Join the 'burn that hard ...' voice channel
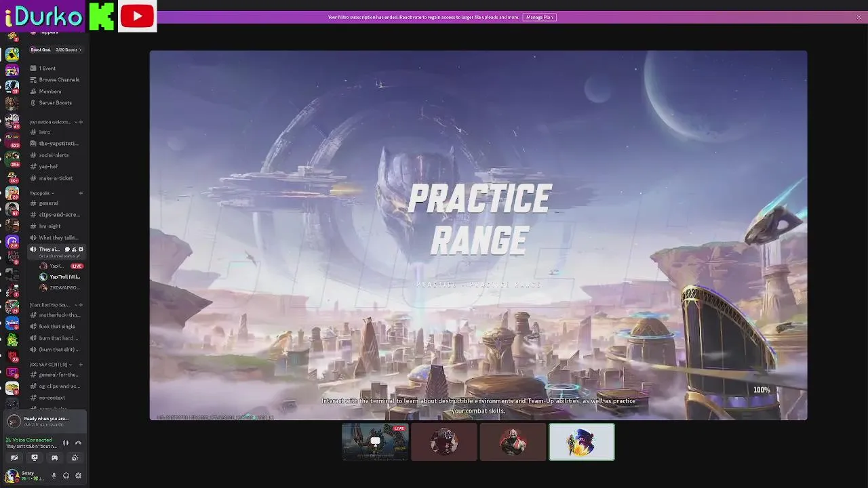The height and width of the screenshot is (488, 868). point(57,338)
